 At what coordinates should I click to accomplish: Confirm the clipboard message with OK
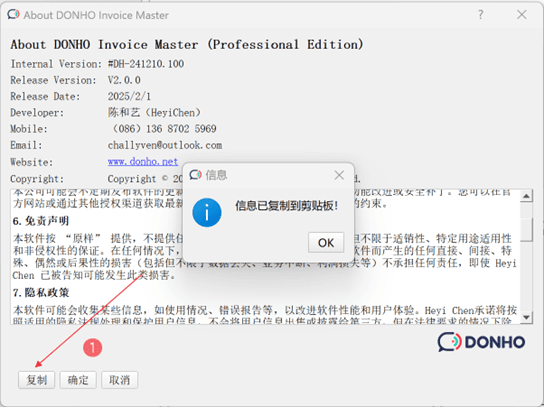click(326, 243)
